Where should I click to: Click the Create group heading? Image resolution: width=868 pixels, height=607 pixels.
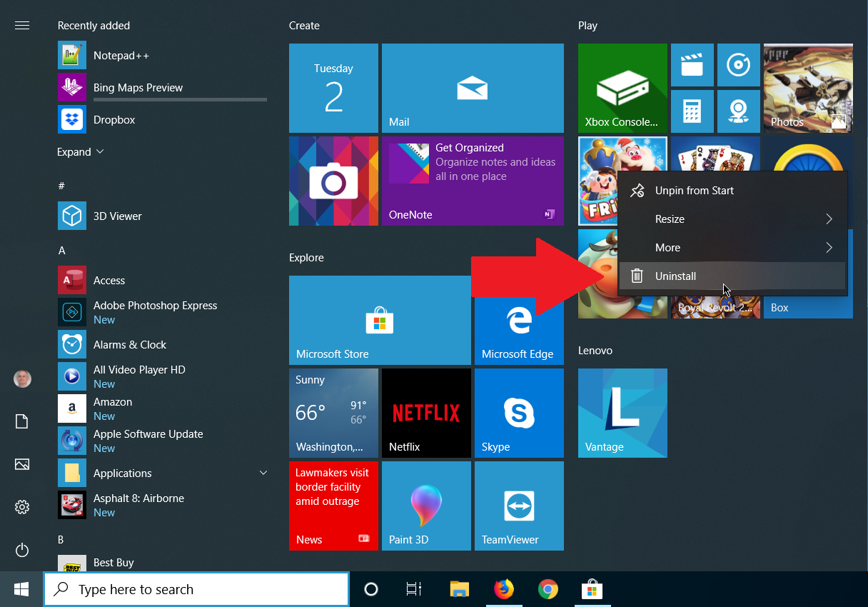304,26
